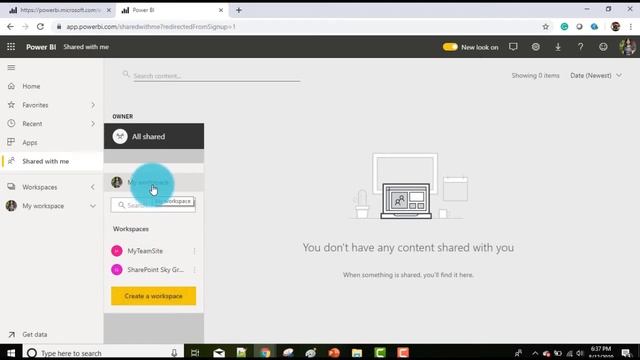Bookmark this page with the star icon

click(x=546, y=27)
